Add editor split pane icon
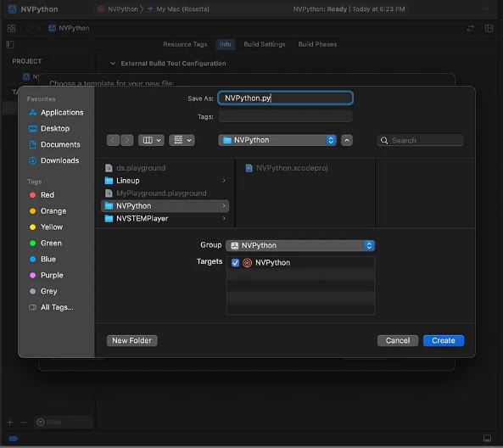This screenshot has height=448, width=503. click(489, 28)
